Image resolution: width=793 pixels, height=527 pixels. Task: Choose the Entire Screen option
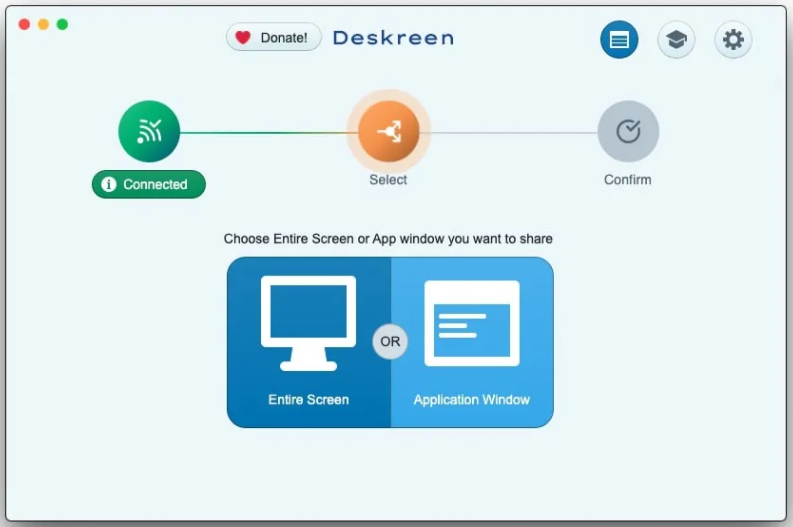(x=309, y=342)
